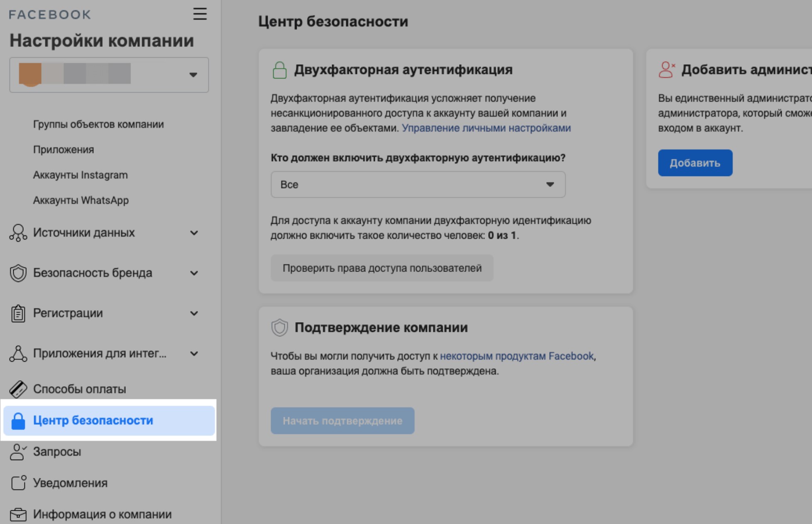
Task: Click the blue 'Добавить' button
Action: 695,163
